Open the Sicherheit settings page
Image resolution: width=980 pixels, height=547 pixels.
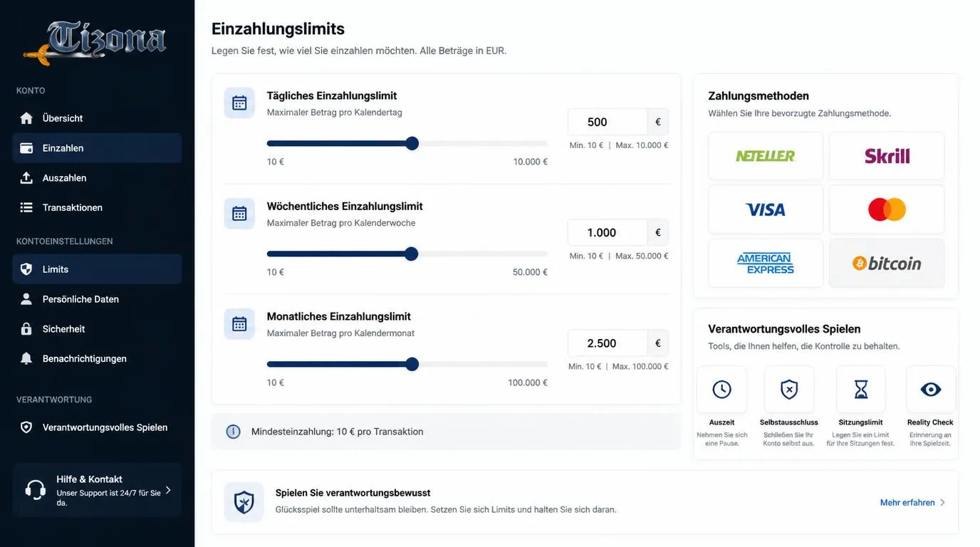pos(97,329)
